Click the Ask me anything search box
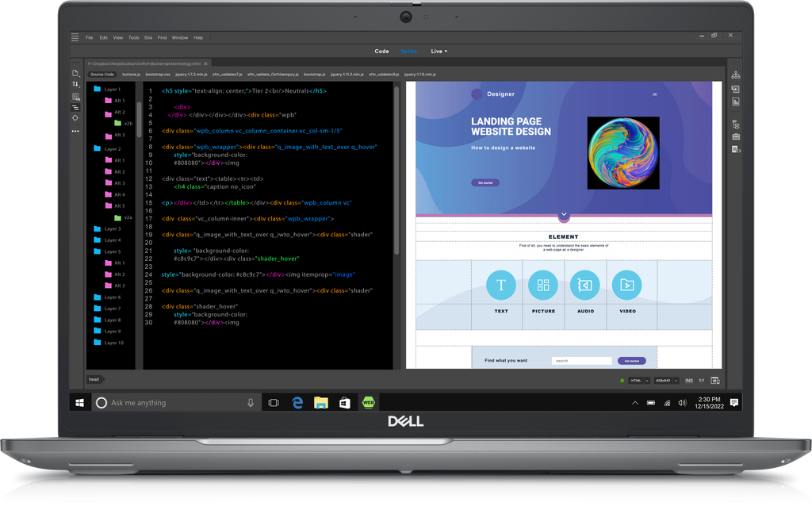The width and height of the screenshot is (812, 506). pos(175,402)
